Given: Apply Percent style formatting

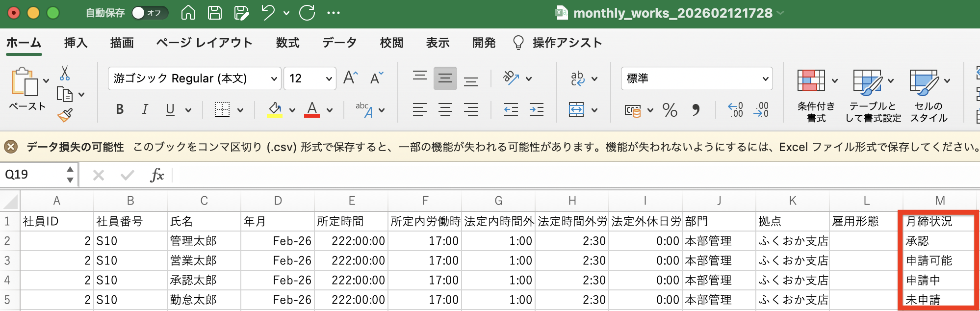Looking at the screenshot, I should point(670,110).
